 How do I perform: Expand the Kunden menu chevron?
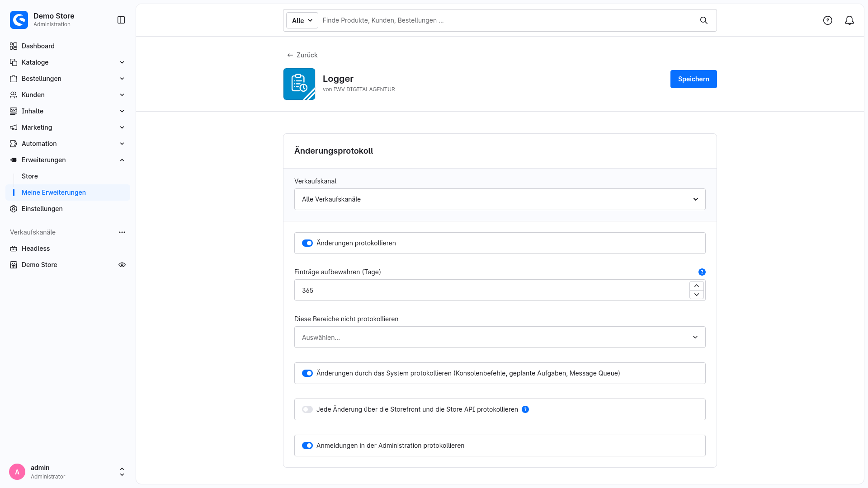tap(122, 95)
